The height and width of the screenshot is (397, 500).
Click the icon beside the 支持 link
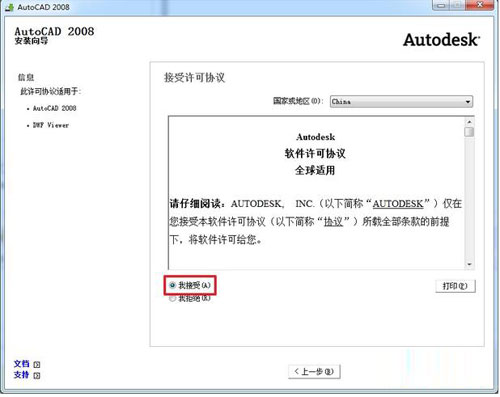37,375
